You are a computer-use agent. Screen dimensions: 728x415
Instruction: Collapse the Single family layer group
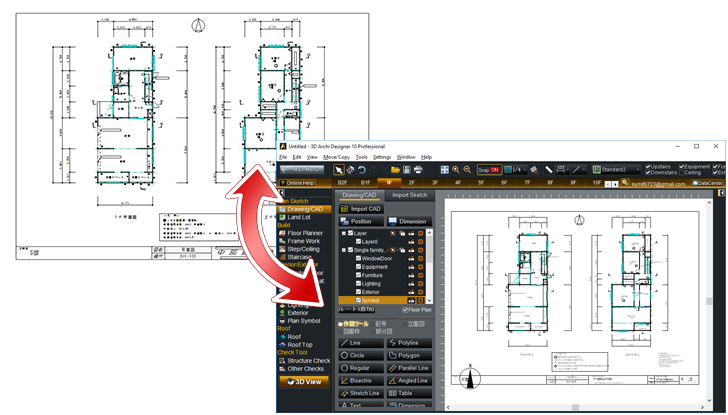[x=344, y=250]
